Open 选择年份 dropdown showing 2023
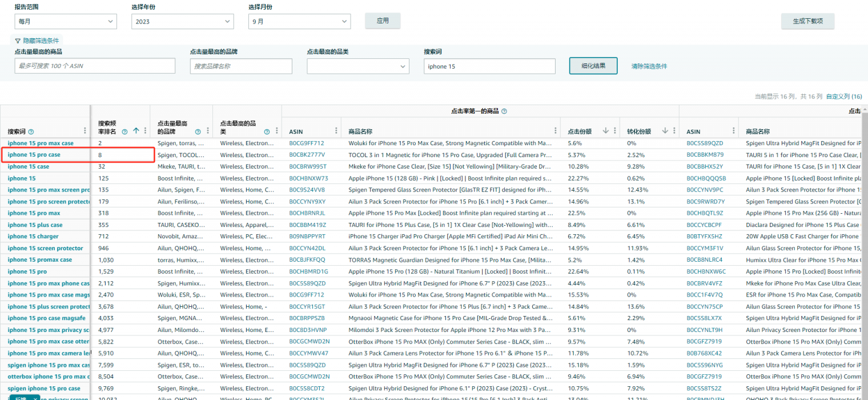The width and height of the screenshot is (868, 400). pyautogui.click(x=182, y=21)
